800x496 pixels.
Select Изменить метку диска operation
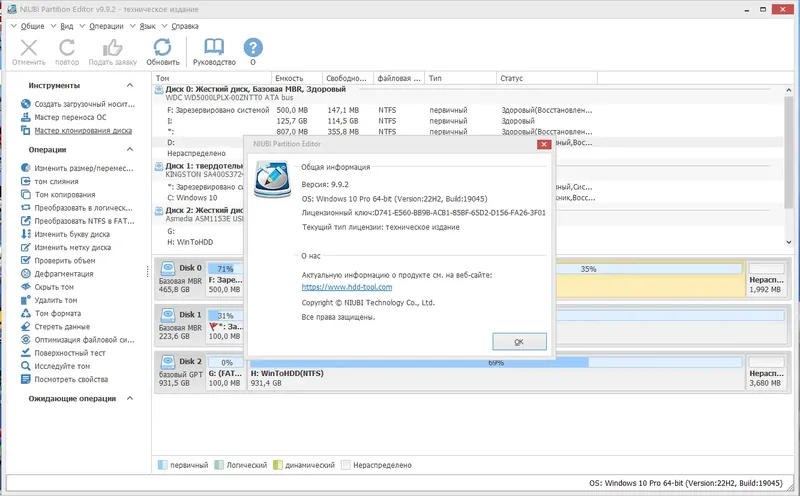(66, 247)
